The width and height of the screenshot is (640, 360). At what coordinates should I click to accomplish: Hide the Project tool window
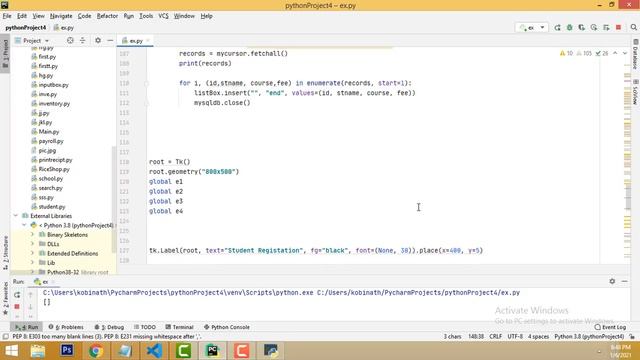[x=110, y=40]
